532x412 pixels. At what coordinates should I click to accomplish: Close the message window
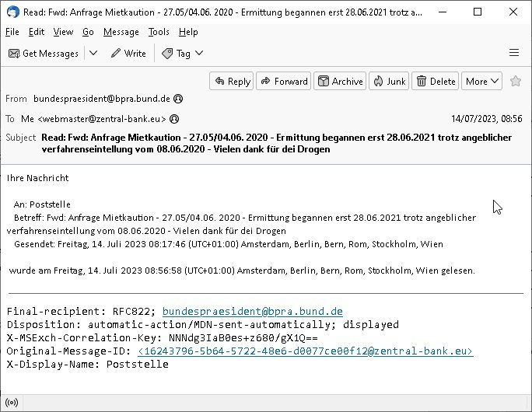point(513,12)
